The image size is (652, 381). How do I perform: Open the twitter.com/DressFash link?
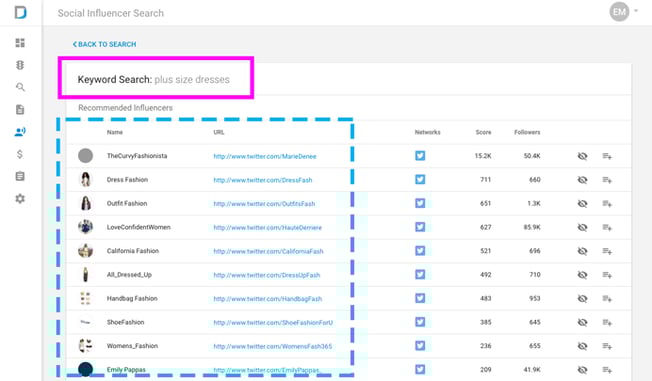263,180
